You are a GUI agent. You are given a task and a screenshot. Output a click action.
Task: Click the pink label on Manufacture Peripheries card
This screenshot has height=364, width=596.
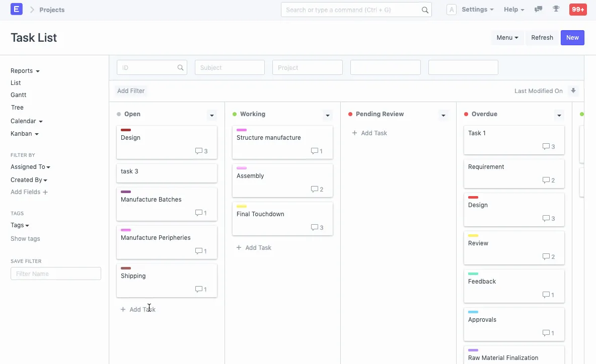pos(126,230)
